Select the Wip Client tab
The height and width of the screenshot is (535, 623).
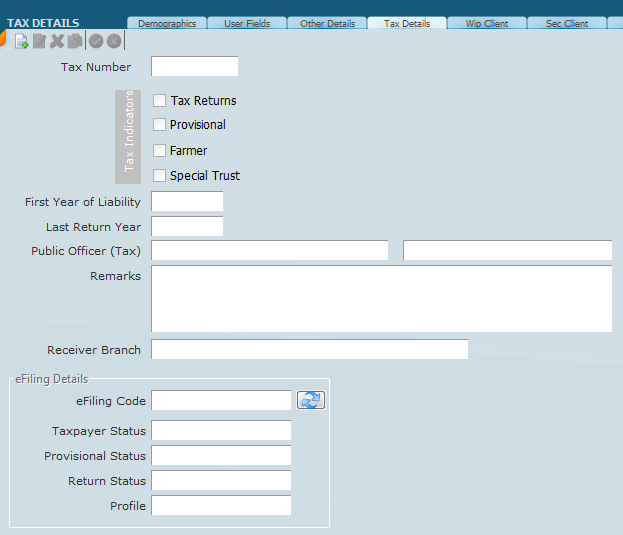tap(487, 23)
